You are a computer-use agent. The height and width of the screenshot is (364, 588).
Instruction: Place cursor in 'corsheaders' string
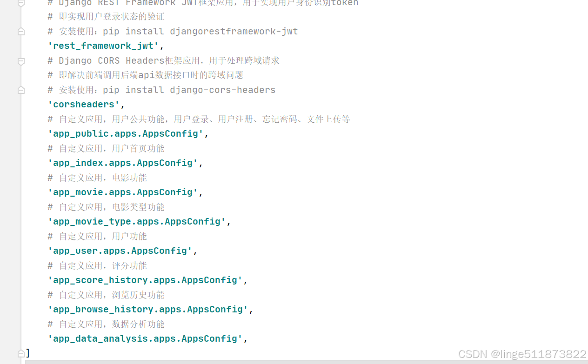pos(84,105)
